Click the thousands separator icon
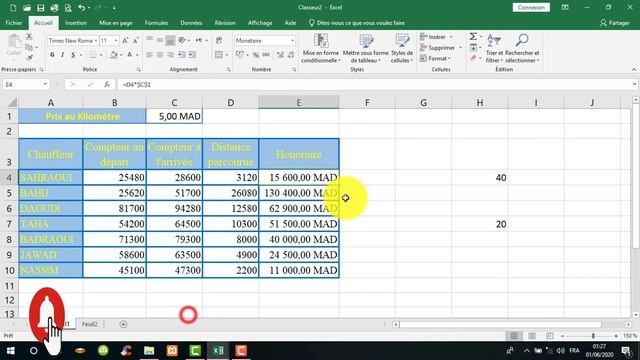The image size is (640, 360). [x=266, y=55]
